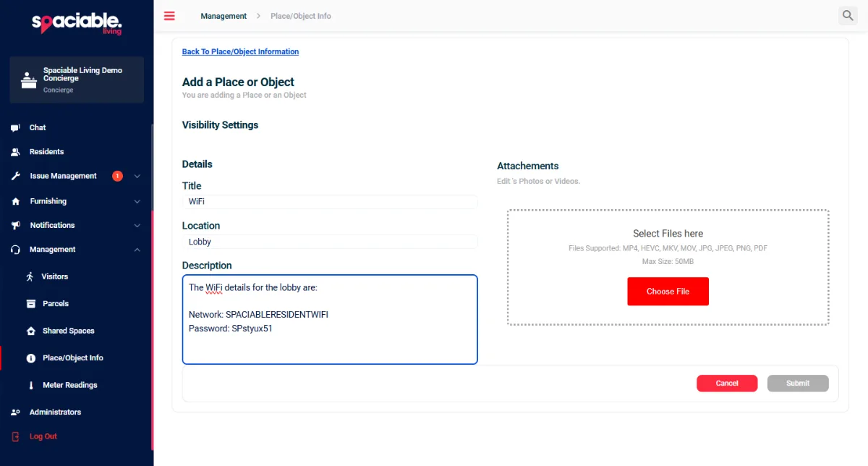Click Back To Place/Object Information link
The image size is (868, 466).
(x=240, y=51)
